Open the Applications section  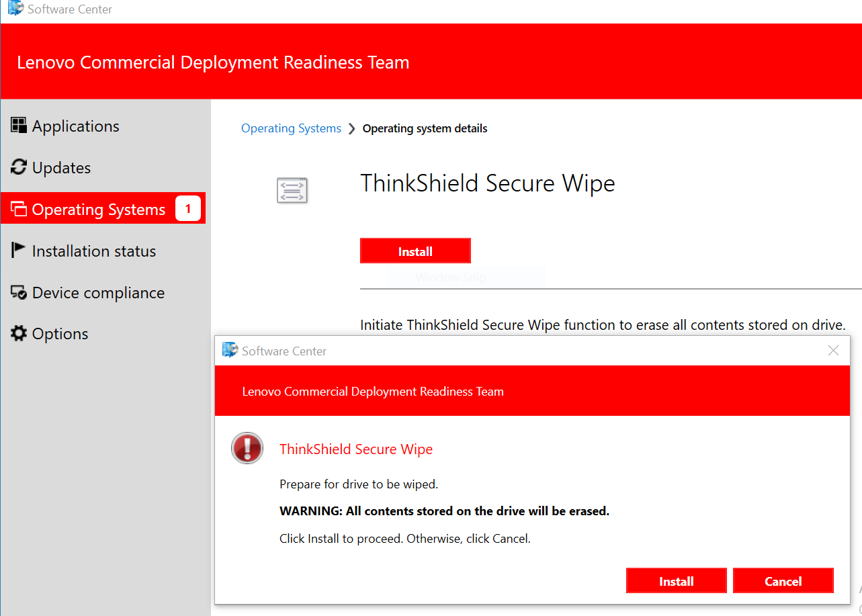coord(65,126)
